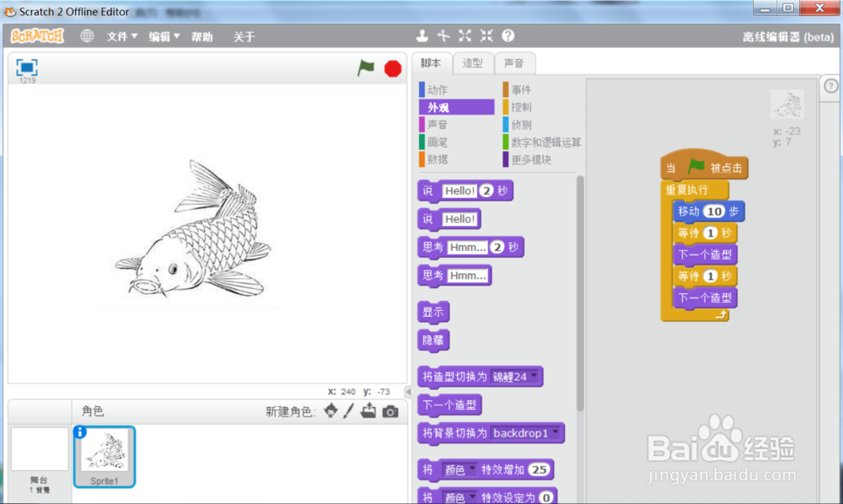
Task: Click the green flag to run project
Action: coord(365,68)
